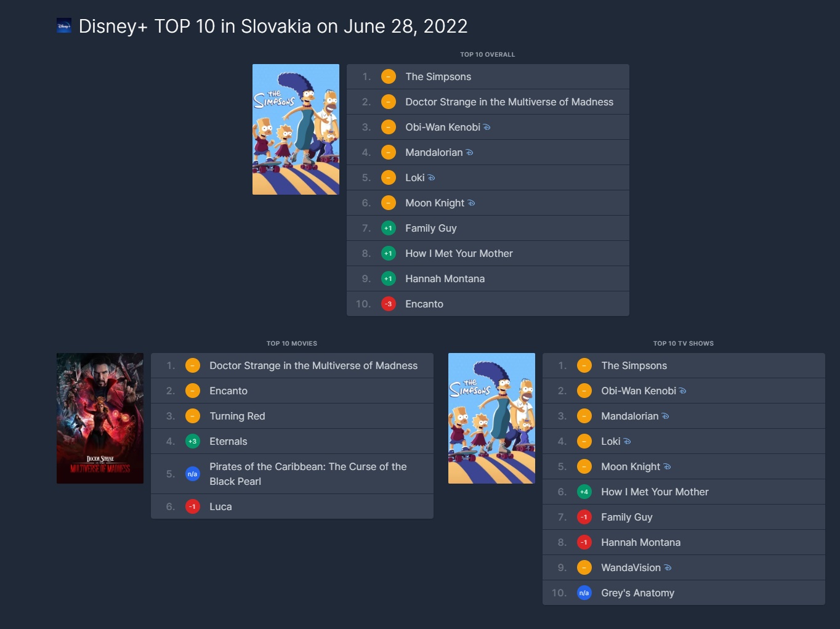Image resolution: width=840 pixels, height=629 pixels.
Task: Open Loki in the Top 10 Overall list
Action: pos(415,177)
